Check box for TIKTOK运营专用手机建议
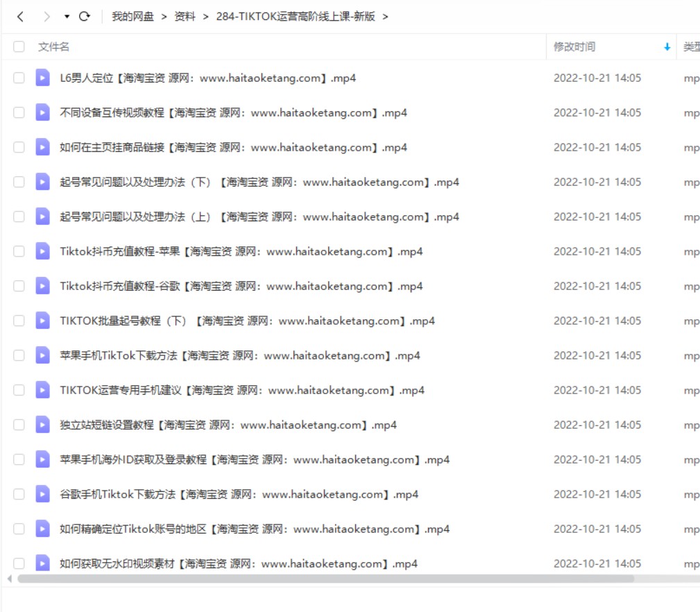This screenshot has width=700, height=612. click(19, 390)
